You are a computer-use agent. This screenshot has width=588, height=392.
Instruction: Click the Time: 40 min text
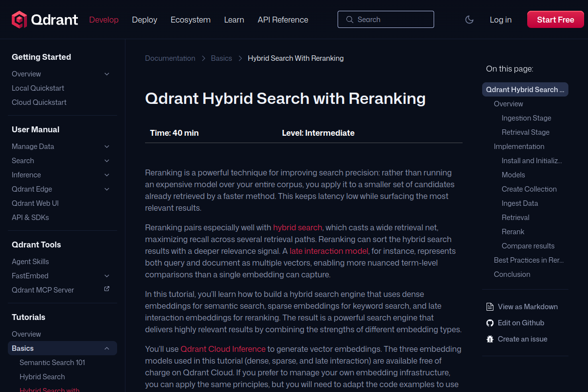(x=174, y=133)
